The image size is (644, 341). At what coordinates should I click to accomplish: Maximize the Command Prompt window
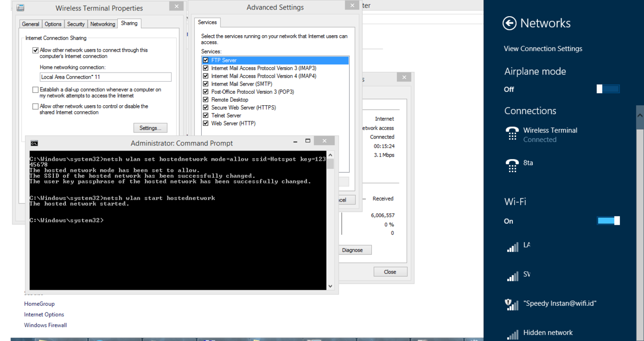click(x=308, y=141)
